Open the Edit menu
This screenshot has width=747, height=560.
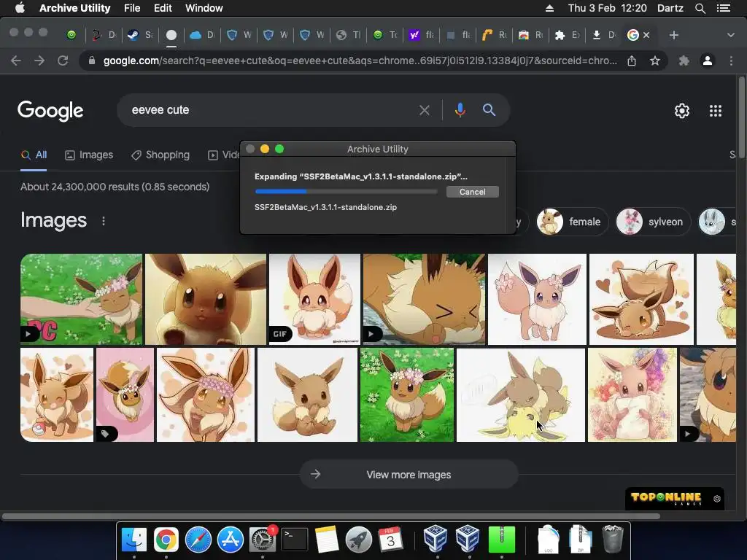[x=163, y=8]
